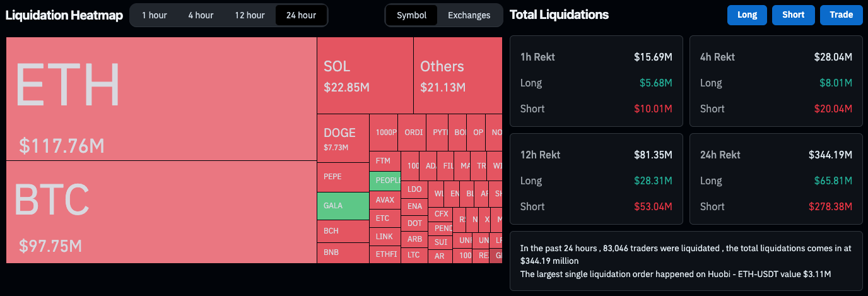
Task: Click the Huobi ETH-USDT largest liquidation line
Action: click(676, 274)
